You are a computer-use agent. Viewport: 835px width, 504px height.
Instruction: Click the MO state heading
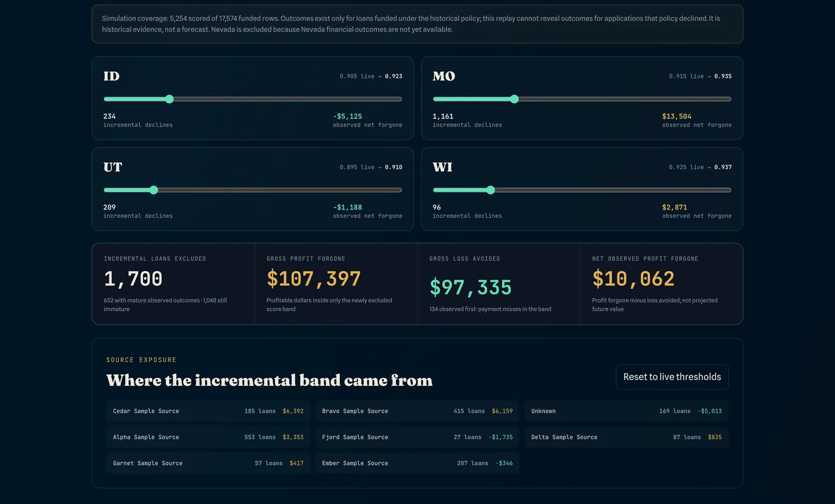[x=444, y=76]
